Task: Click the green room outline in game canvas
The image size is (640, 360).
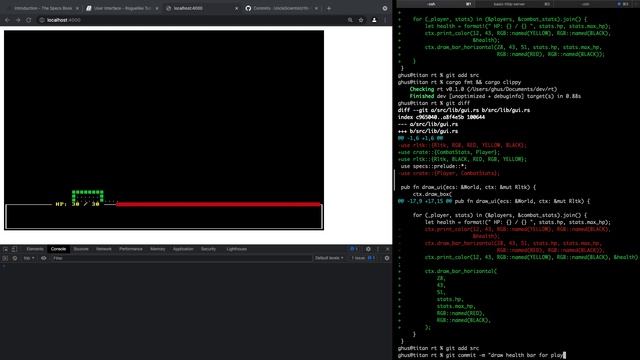Action: coord(88,196)
